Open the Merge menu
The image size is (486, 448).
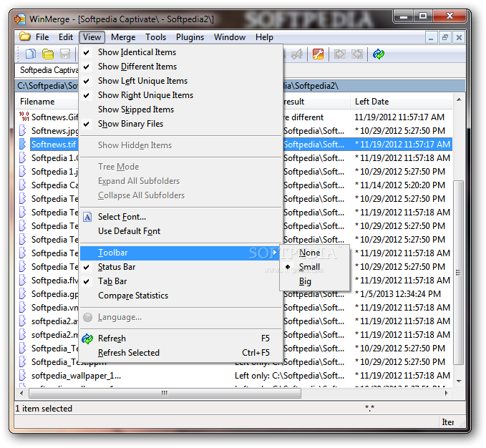tap(123, 37)
